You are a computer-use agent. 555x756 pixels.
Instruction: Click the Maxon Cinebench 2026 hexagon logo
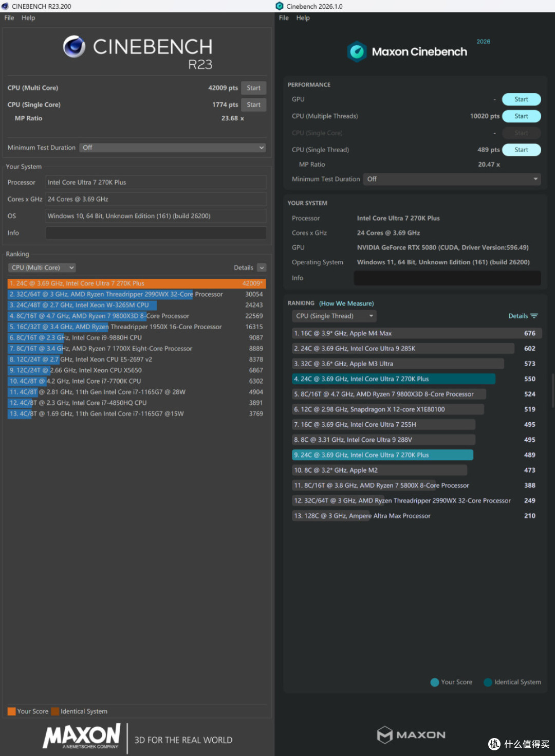357,51
